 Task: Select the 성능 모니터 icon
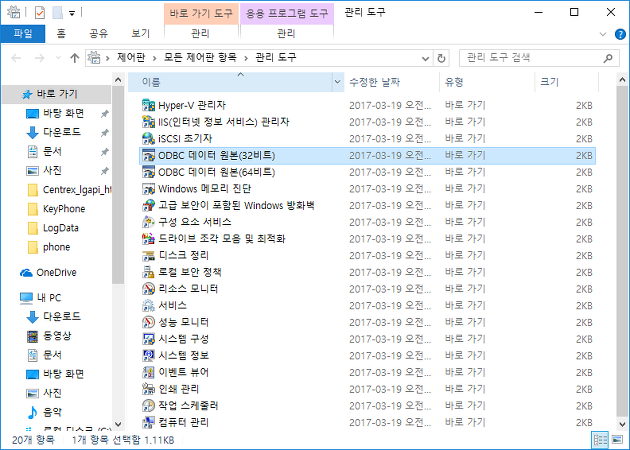[148, 322]
